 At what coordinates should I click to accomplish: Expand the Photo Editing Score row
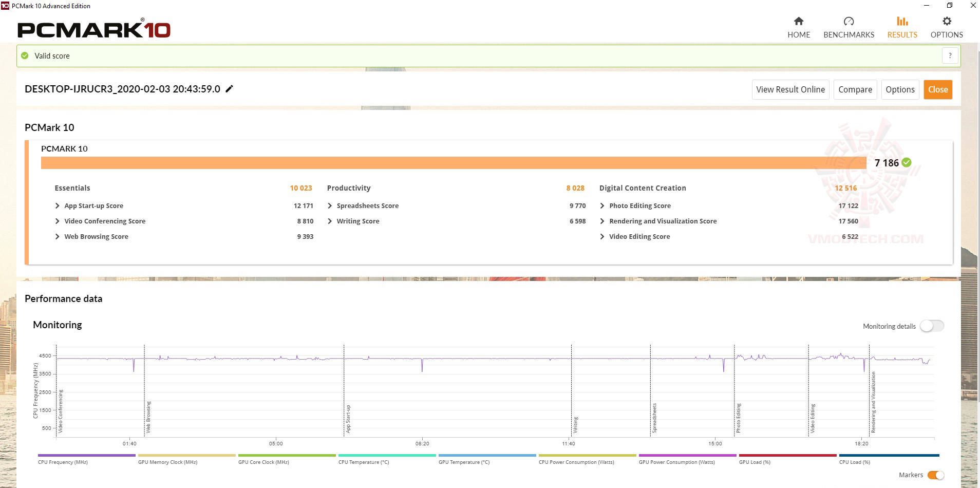(602, 205)
